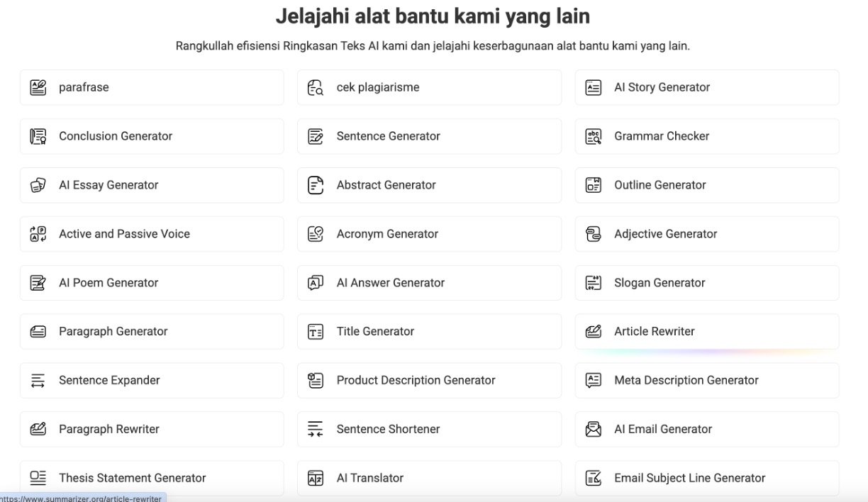This screenshot has height=502, width=868.
Task: Click the Active and Passive Voice icon
Action: click(x=38, y=234)
